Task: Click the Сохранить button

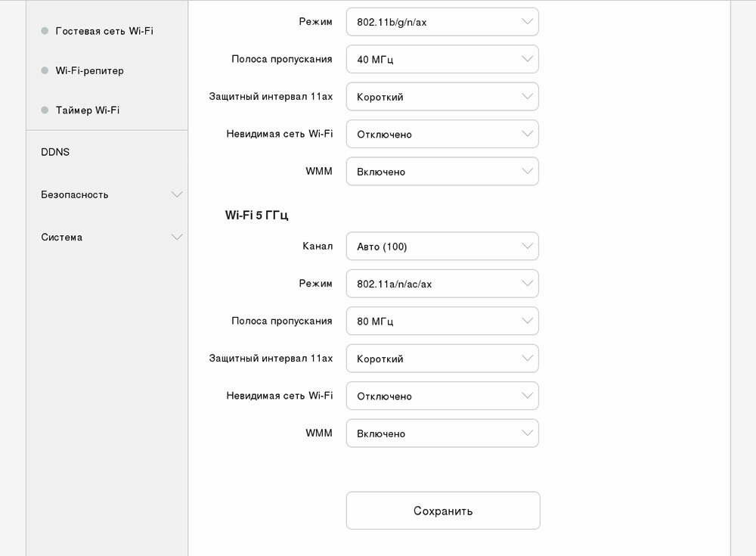Action: (443, 511)
